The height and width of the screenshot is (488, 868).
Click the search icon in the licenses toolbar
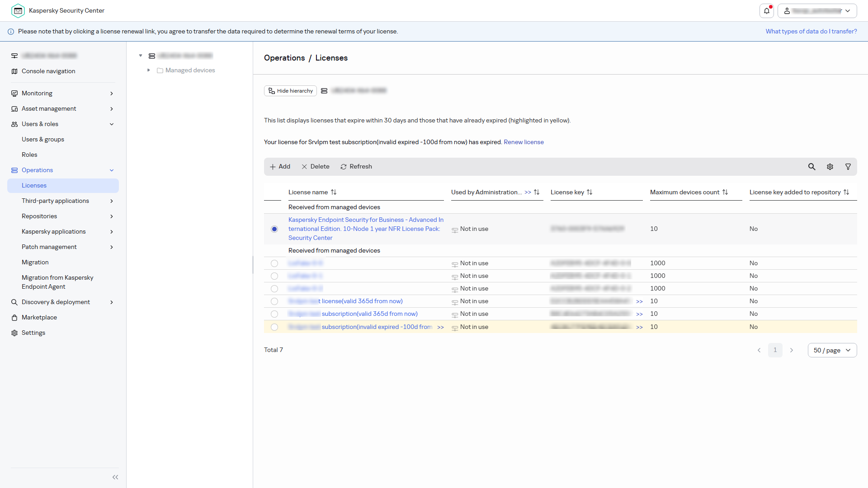click(x=812, y=167)
